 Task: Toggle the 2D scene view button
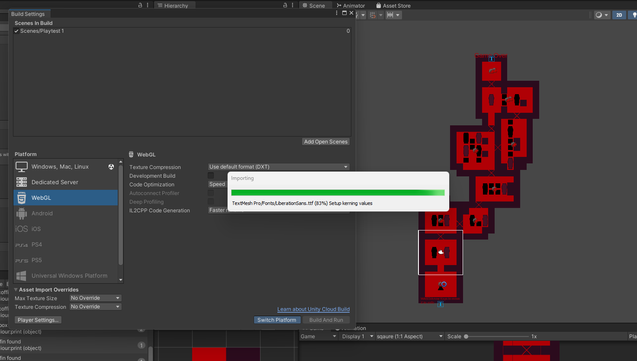pyautogui.click(x=619, y=15)
